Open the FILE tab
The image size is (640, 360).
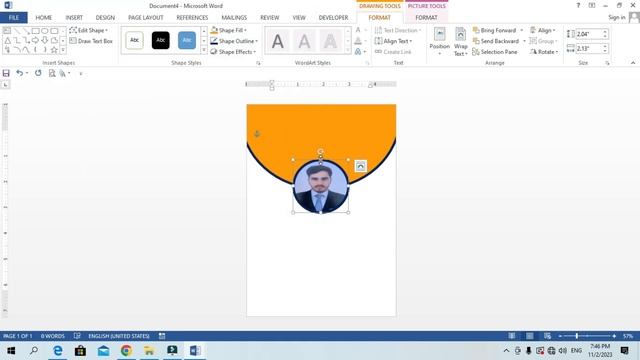[x=13, y=18]
